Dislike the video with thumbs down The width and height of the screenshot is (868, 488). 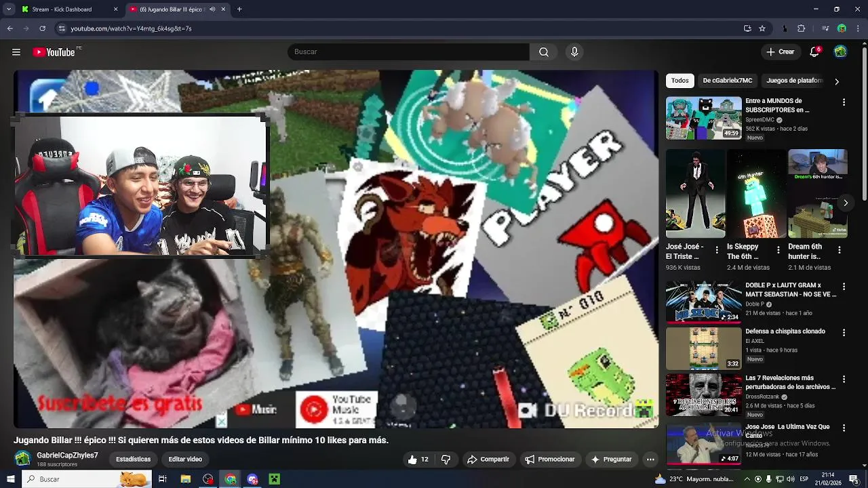click(446, 460)
